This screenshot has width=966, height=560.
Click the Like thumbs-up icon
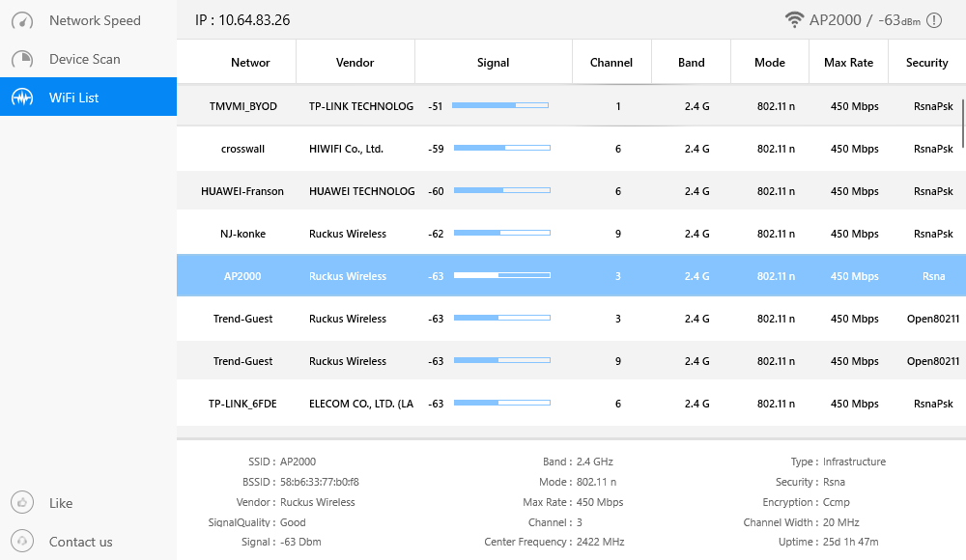pyautogui.click(x=21, y=503)
